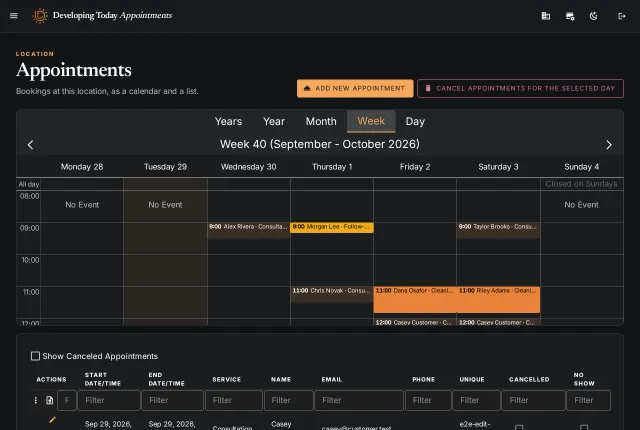Sort by No Show column header
640x430 pixels.
point(584,379)
